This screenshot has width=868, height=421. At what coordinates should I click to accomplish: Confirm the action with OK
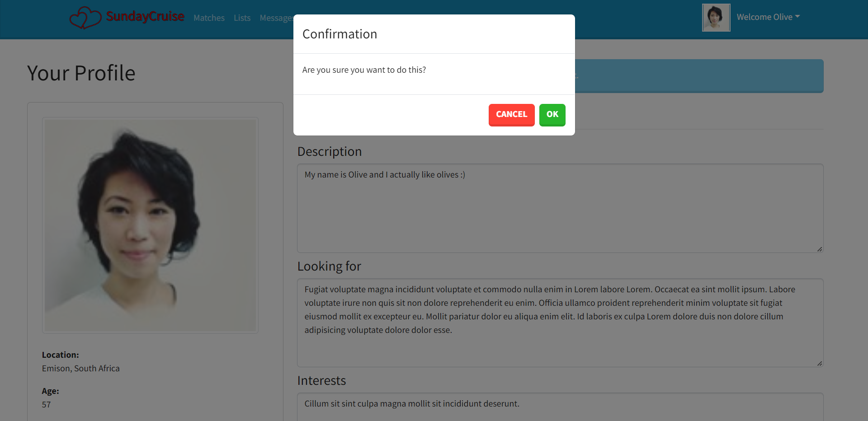tap(552, 115)
